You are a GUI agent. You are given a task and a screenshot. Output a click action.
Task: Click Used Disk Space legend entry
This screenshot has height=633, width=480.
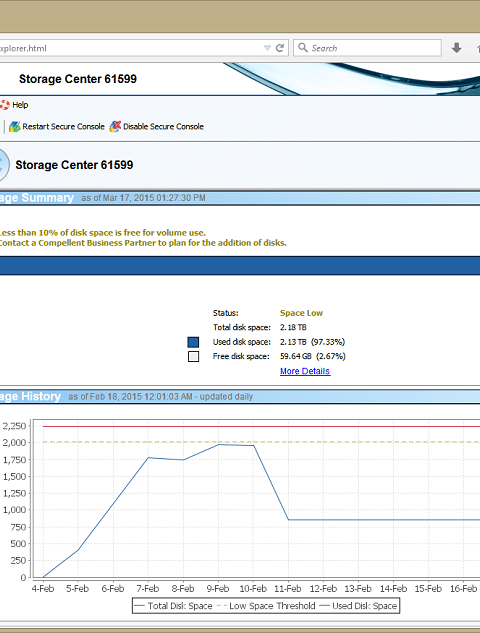tap(358, 606)
